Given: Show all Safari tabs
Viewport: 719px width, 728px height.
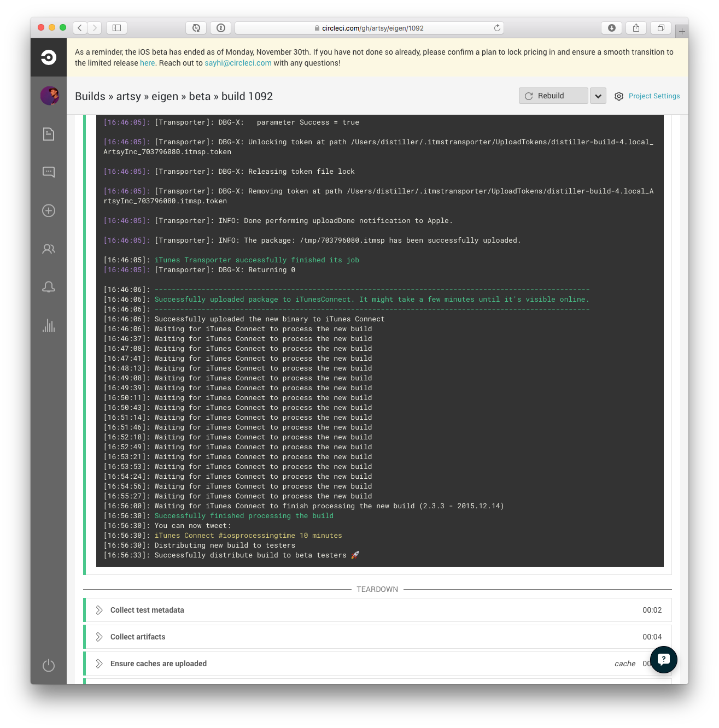Looking at the screenshot, I should coord(661,28).
